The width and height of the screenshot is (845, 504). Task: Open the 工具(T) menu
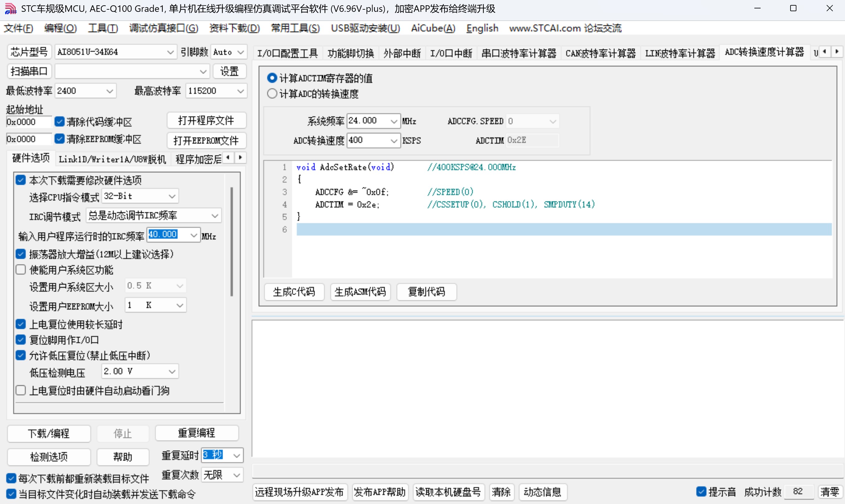[103, 28]
